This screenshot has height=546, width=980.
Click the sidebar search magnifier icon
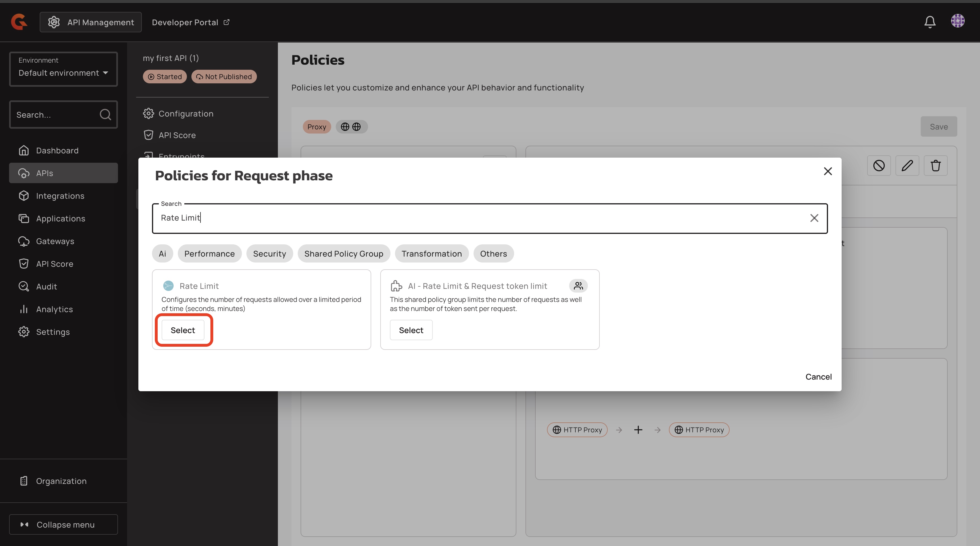(105, 115)
